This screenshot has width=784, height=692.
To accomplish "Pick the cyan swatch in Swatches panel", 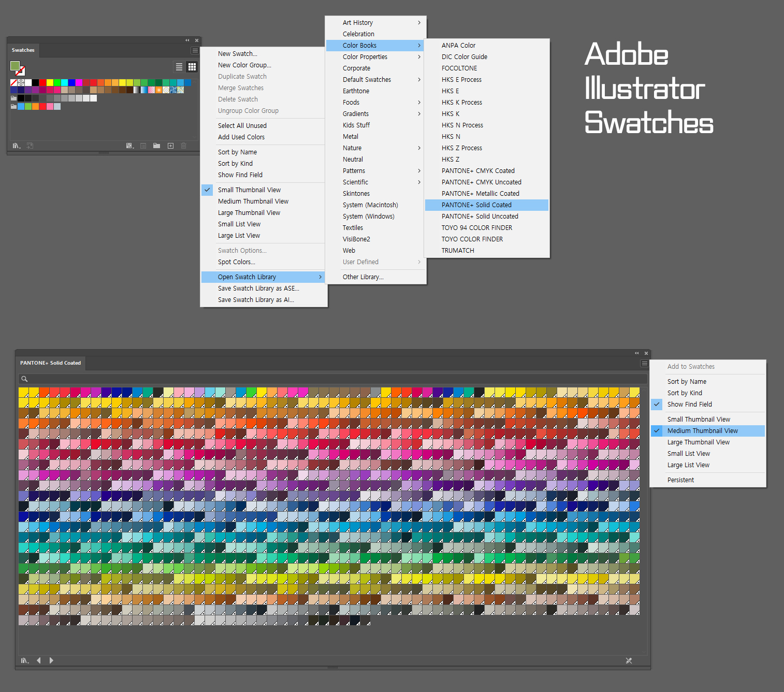I will [64, 82].
